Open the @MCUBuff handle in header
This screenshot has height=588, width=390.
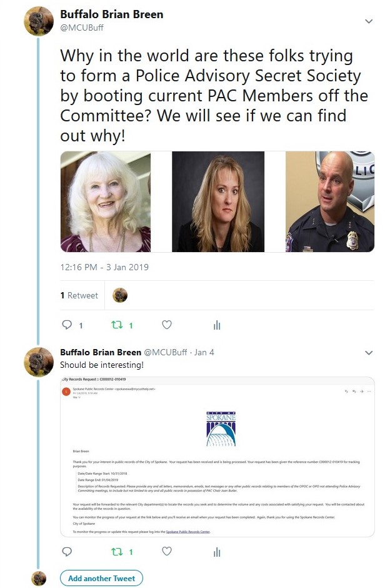(x=82, y=28)
